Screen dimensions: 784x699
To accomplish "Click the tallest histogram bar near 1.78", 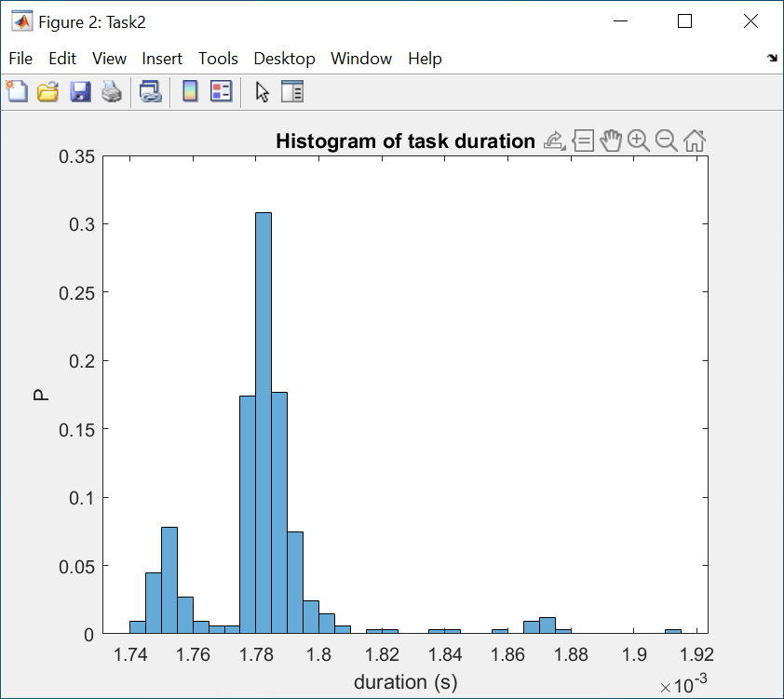I will click(x=264, y=419).
